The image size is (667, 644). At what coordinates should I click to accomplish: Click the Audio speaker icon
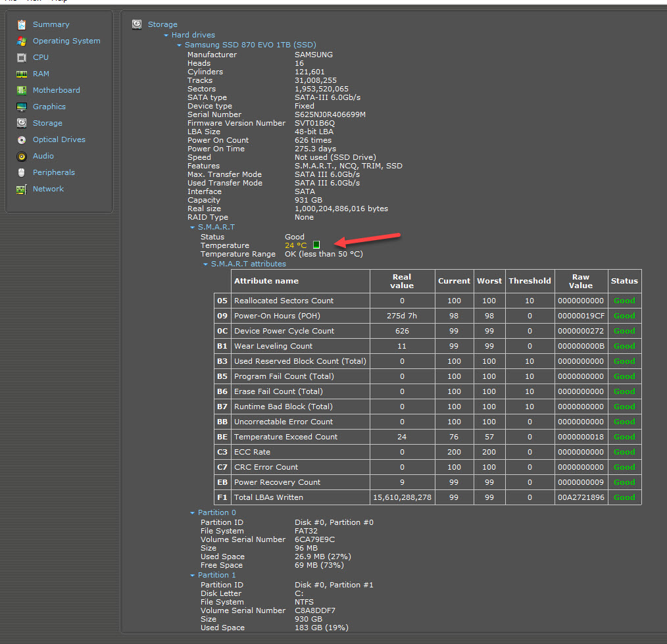[22, 157]
